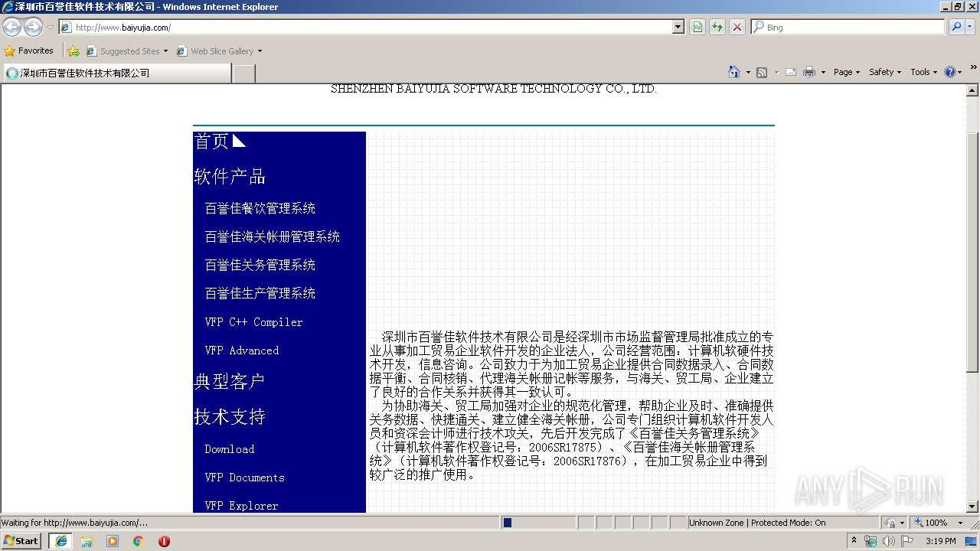Open the Download link
Viewport: 980px width, 551px height.
pos(230,449)
